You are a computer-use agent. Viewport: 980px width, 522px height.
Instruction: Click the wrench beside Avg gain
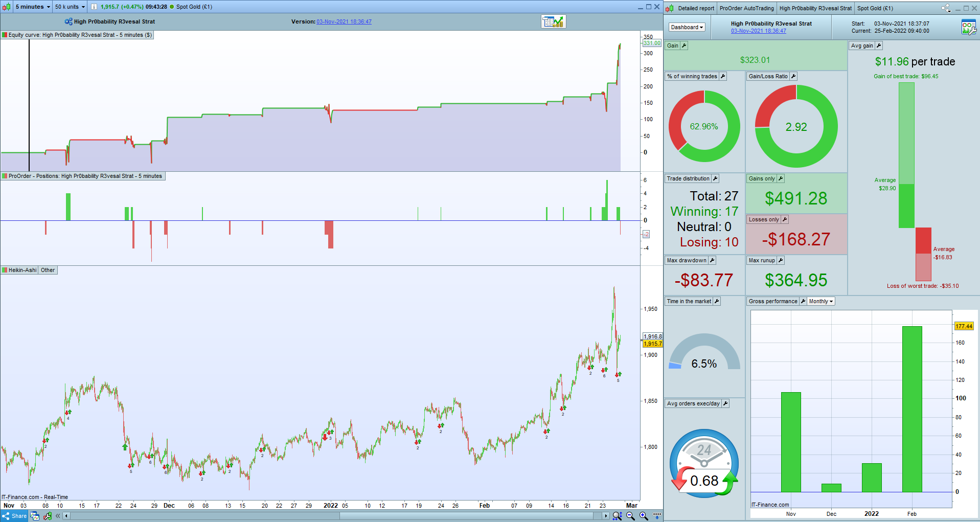click(879, 46)
